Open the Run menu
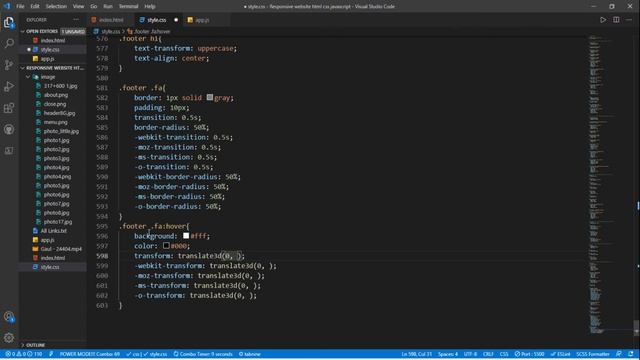 point(108,6)
